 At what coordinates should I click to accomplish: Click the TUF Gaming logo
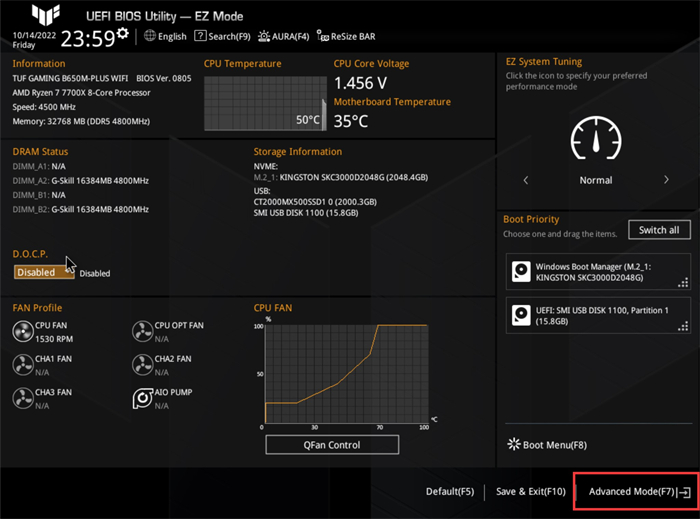tap(46, 15)
